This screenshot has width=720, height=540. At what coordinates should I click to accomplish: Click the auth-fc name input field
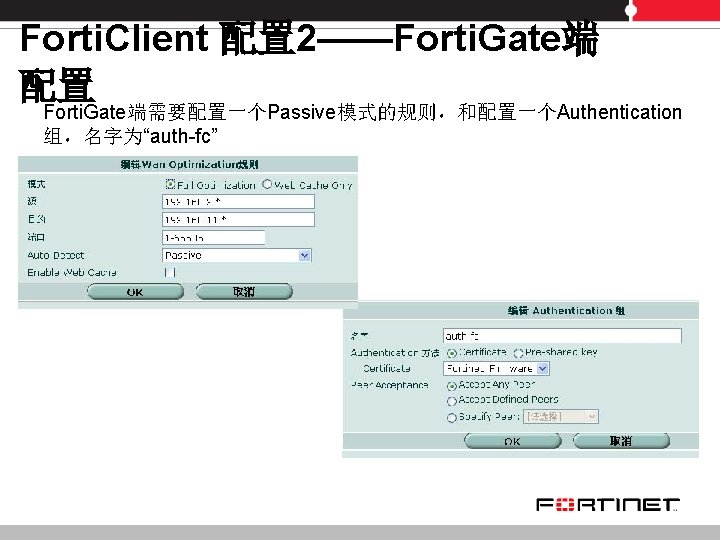coord(562,336)
